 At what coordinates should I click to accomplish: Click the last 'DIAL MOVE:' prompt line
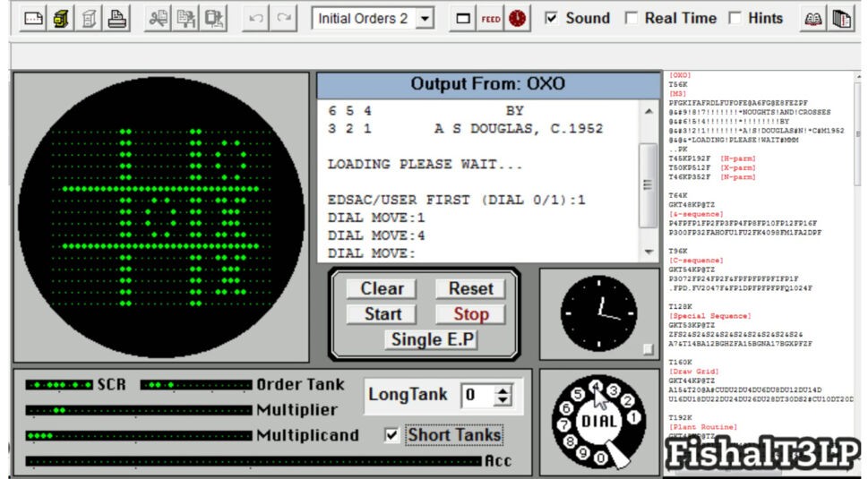tap(371, 253)
